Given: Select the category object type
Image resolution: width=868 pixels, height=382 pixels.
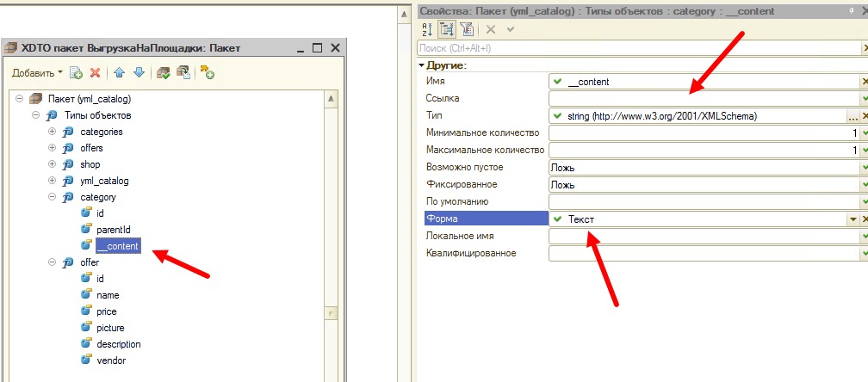Looking at the screenshot, I should 98,197.
